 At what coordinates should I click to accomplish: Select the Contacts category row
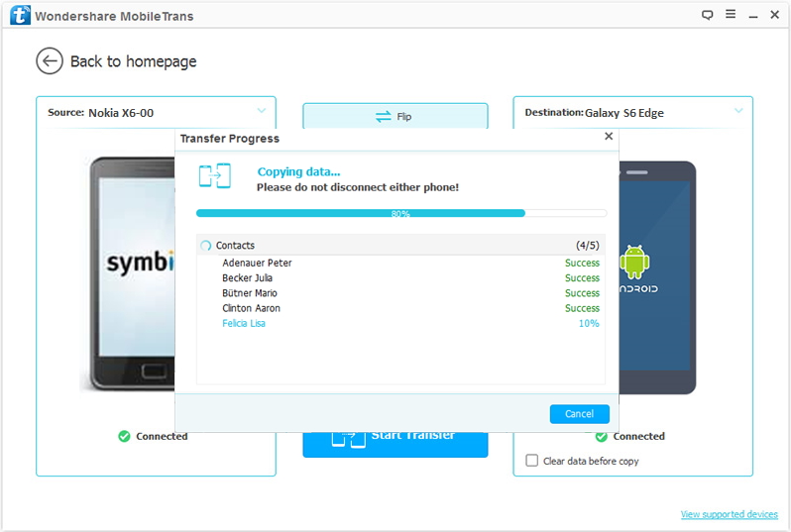400,245
